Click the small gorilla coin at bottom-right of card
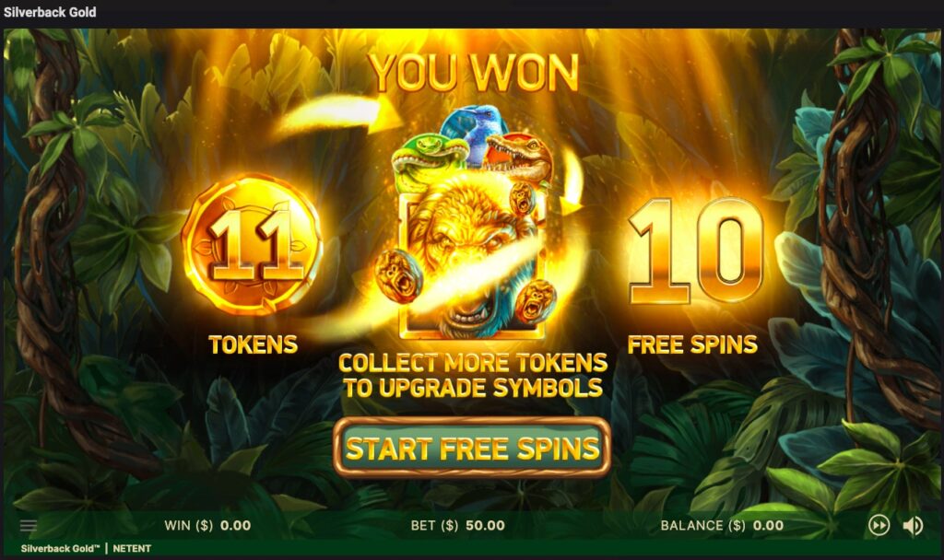This screenshot has height=560, width=944. [x=536, y=302]
